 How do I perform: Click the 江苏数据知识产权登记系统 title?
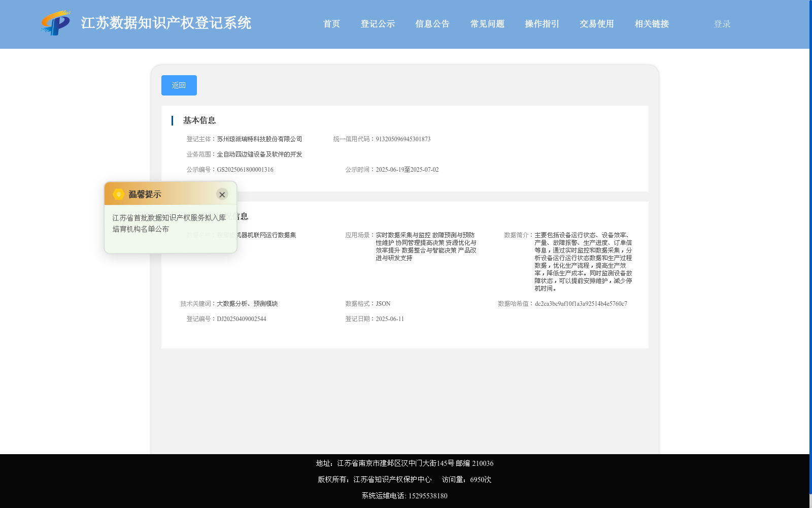[x=166, y=23]
